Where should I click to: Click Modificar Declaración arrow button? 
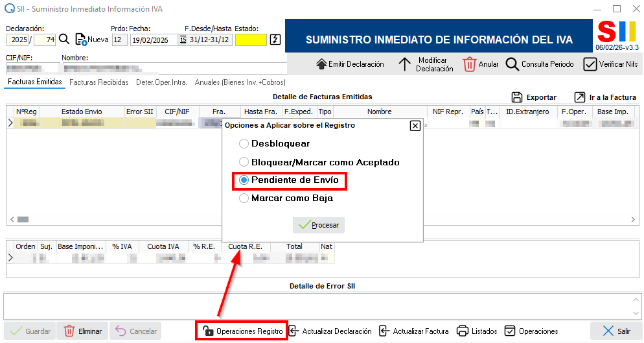(426, 64)
